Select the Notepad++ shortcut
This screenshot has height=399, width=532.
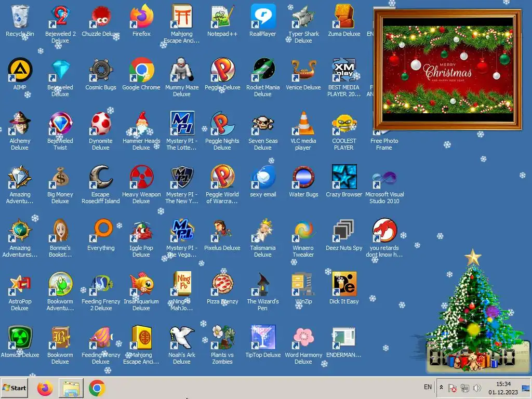pyautogui.click(x=222, y=16)
